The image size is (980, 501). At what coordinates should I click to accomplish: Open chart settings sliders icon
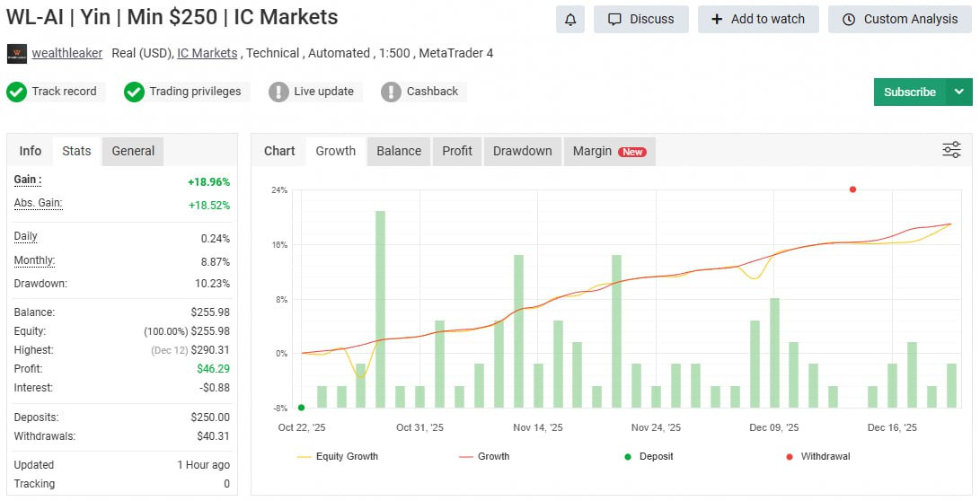coord(951,150)
